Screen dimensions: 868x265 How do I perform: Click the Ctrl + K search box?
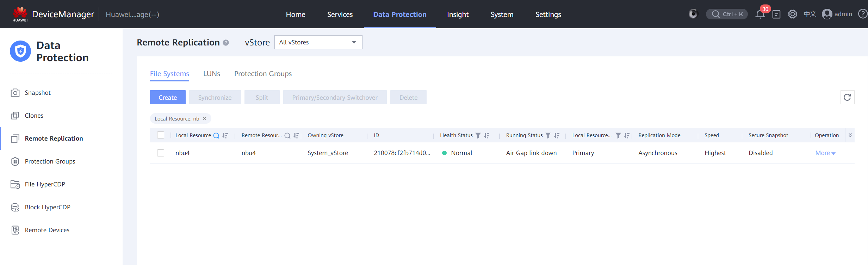727,14
